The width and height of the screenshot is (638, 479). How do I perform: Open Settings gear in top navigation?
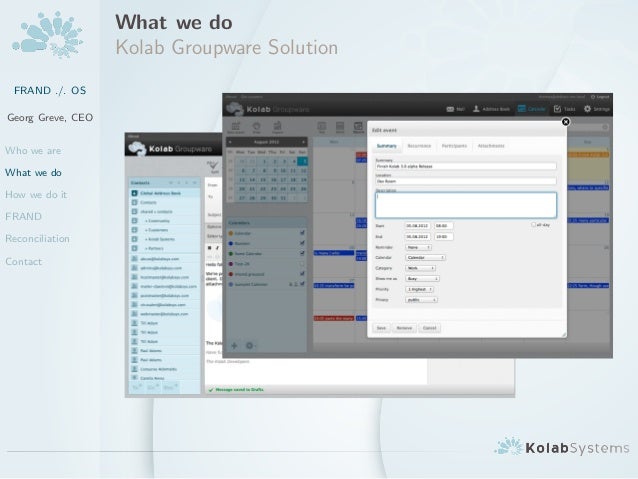(596, 109)
